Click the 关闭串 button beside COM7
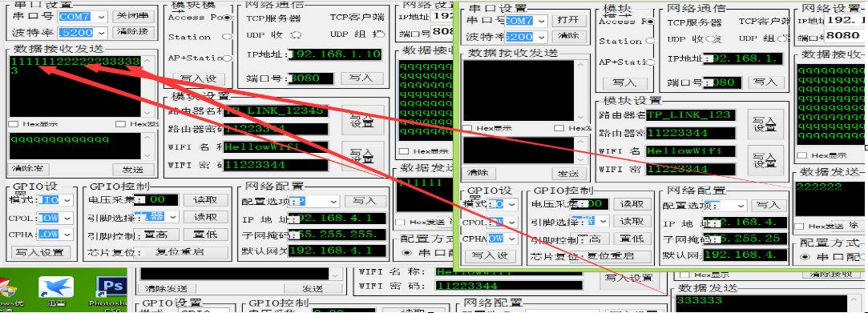 [x=133, y=17]
